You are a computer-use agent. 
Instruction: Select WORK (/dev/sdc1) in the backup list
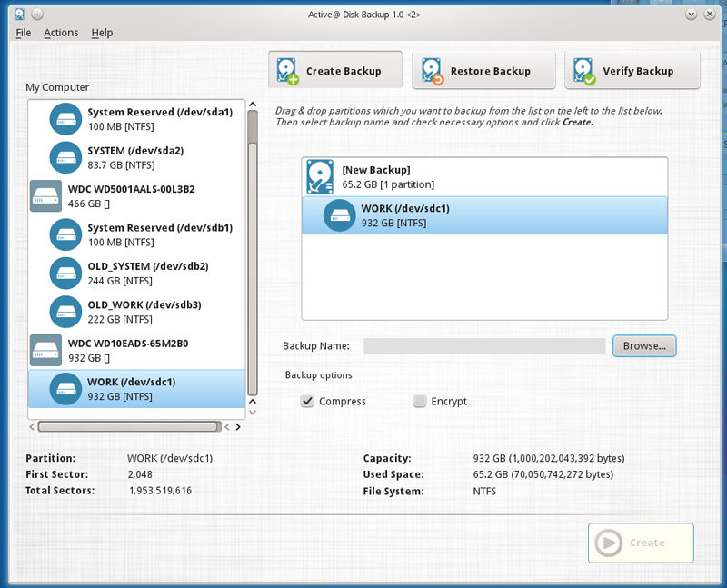pyautogui.click(x=484, y=215)
